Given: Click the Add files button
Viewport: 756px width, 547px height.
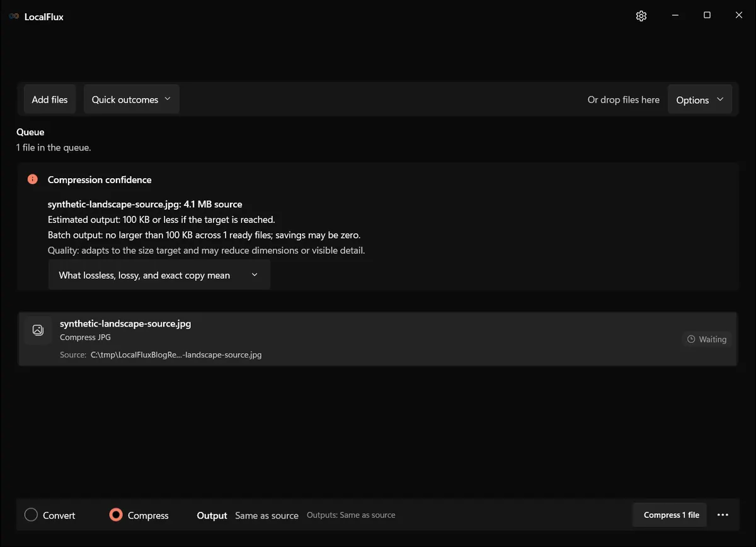Looking at the screenshot, I should 50,99.
